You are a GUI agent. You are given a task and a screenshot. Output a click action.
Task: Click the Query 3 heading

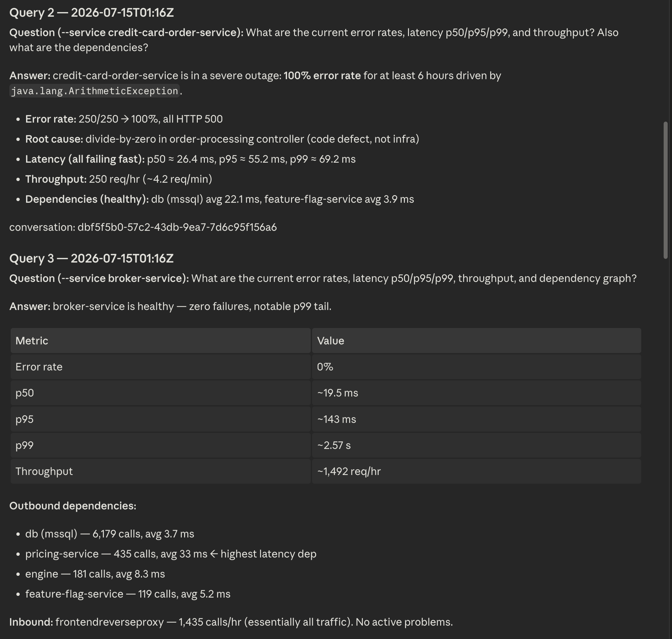tap(91, 258)
